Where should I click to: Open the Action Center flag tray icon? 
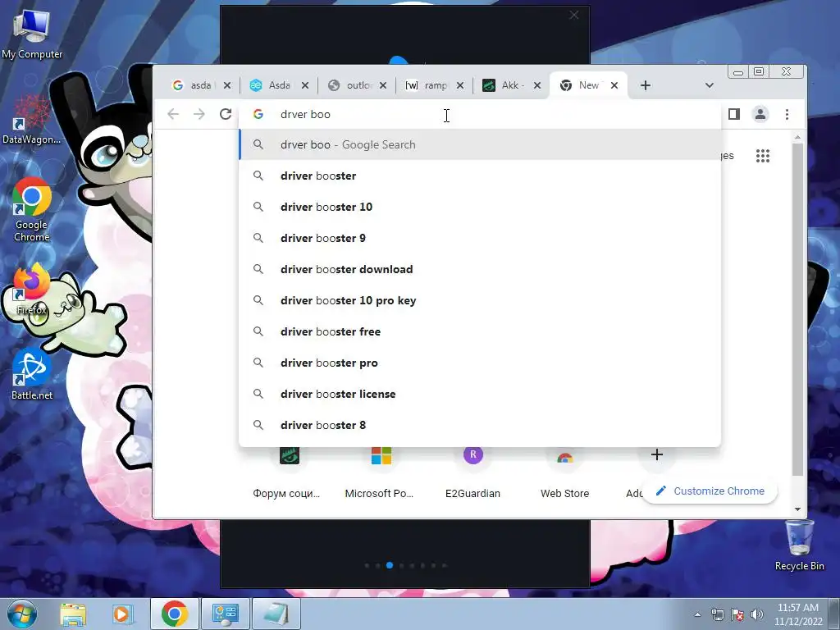(737, 614)
